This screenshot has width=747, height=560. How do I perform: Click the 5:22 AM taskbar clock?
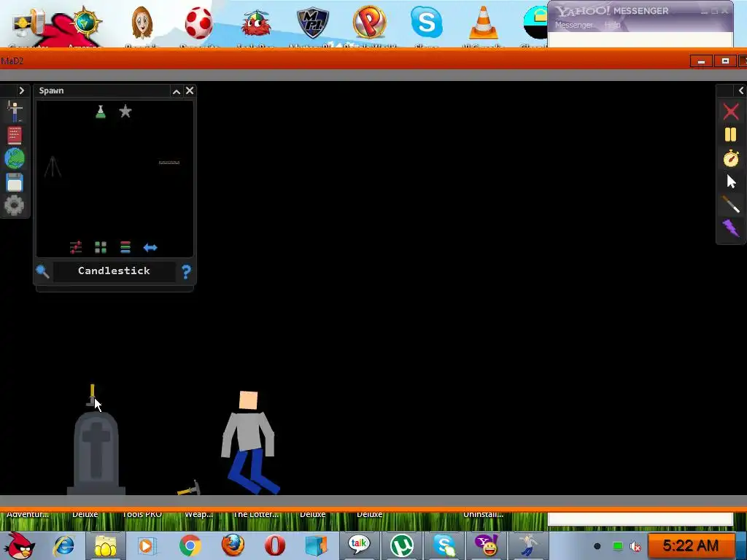pos(690,545)
